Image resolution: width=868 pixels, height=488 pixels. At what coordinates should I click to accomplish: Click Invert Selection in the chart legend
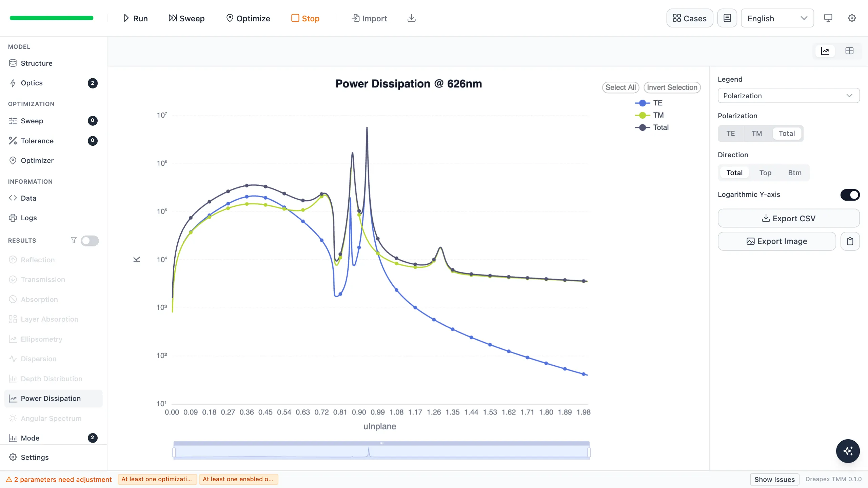tap(672, 87)
